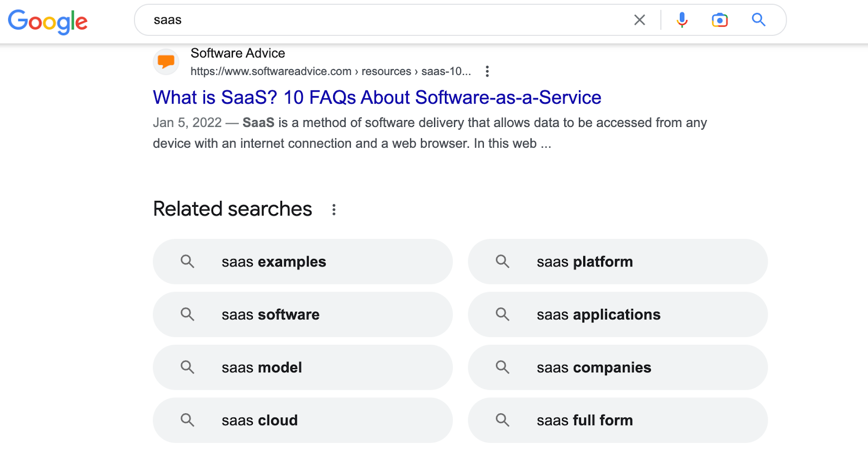Click the Related searches heading

coord(233,209)
